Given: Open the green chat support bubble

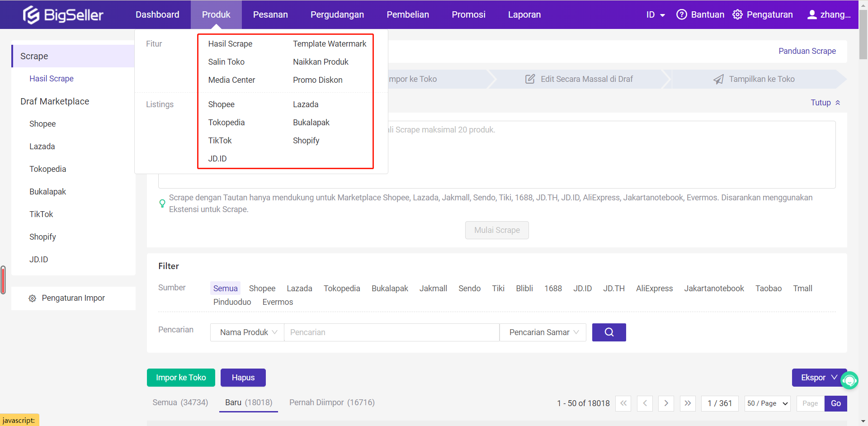Looking at the screenshot, I should pos(849,380).
